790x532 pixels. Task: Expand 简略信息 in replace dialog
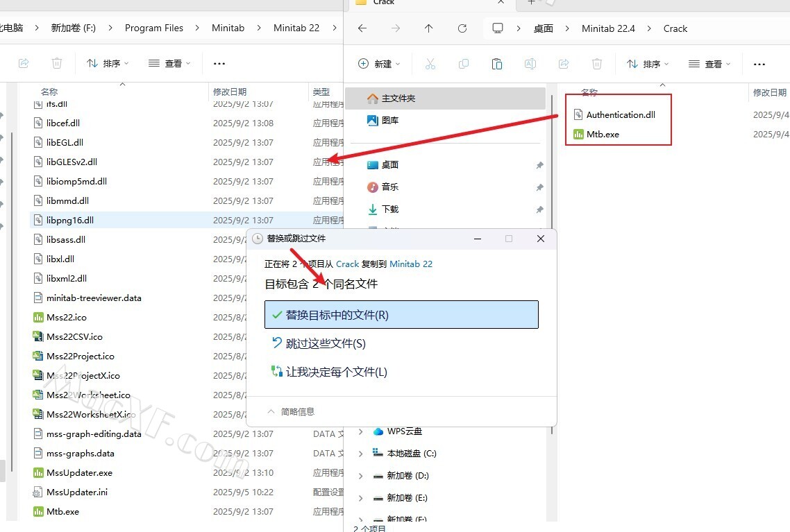point(291,412)
